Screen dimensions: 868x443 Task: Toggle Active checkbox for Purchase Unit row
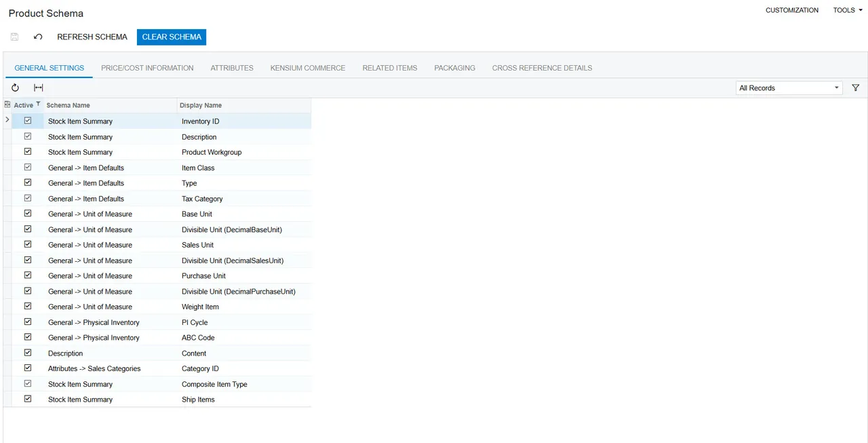click(28, 275)
